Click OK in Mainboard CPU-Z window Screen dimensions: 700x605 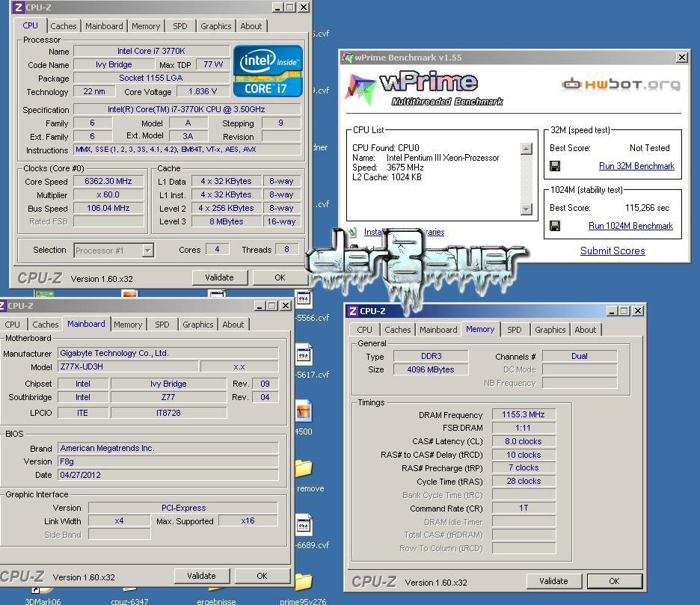(262, 576)
